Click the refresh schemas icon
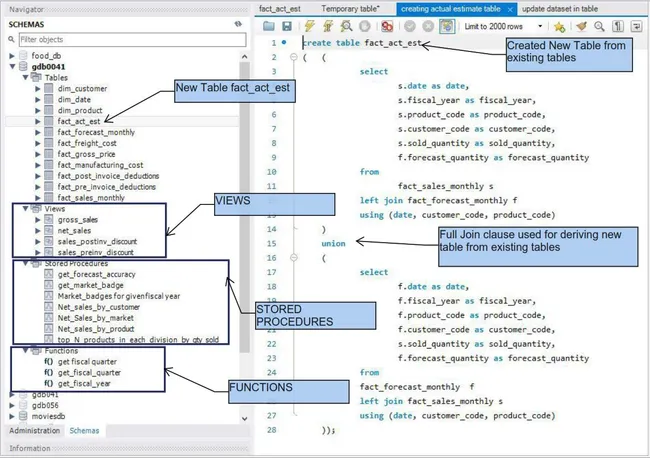 [x=238, y=24]
